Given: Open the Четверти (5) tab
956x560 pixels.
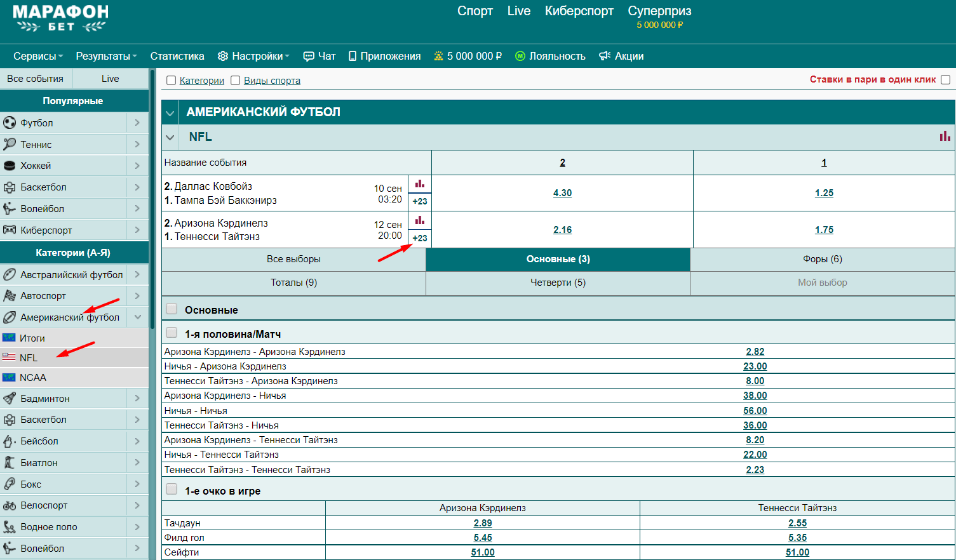Looking at the screenshot, I should tap(558, 283).
